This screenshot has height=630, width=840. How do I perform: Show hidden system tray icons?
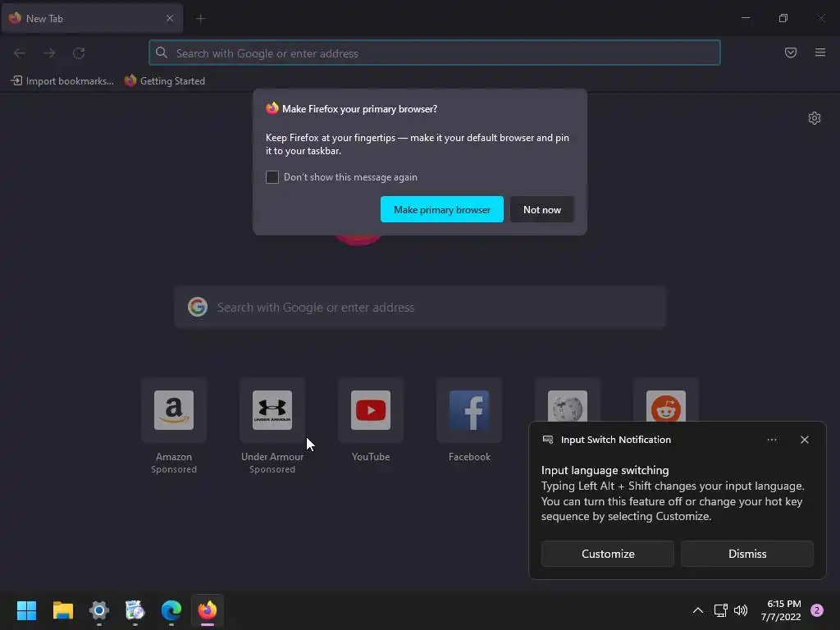tap(697, 609)
